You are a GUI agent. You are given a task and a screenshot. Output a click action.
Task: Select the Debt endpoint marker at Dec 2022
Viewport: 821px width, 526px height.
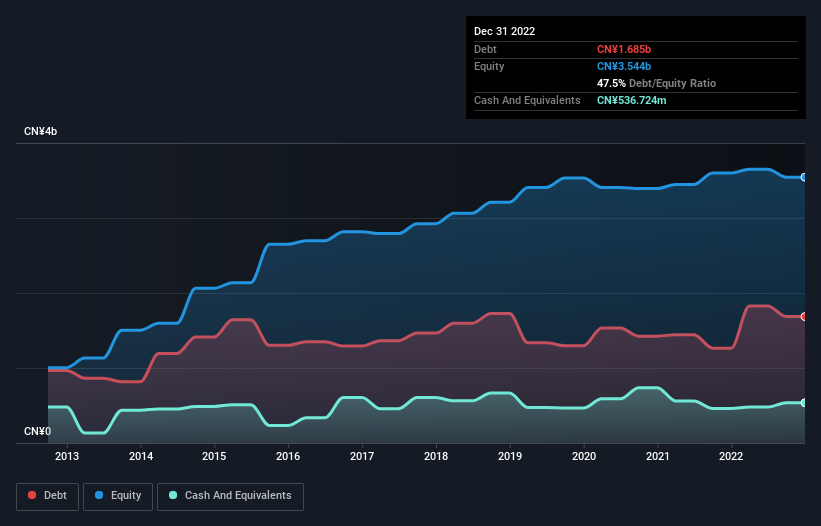click(x=804, y=317)
